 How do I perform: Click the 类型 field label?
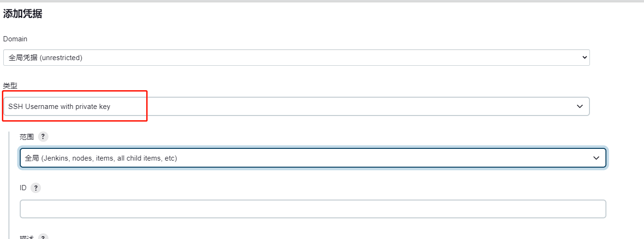coord(10,85)
